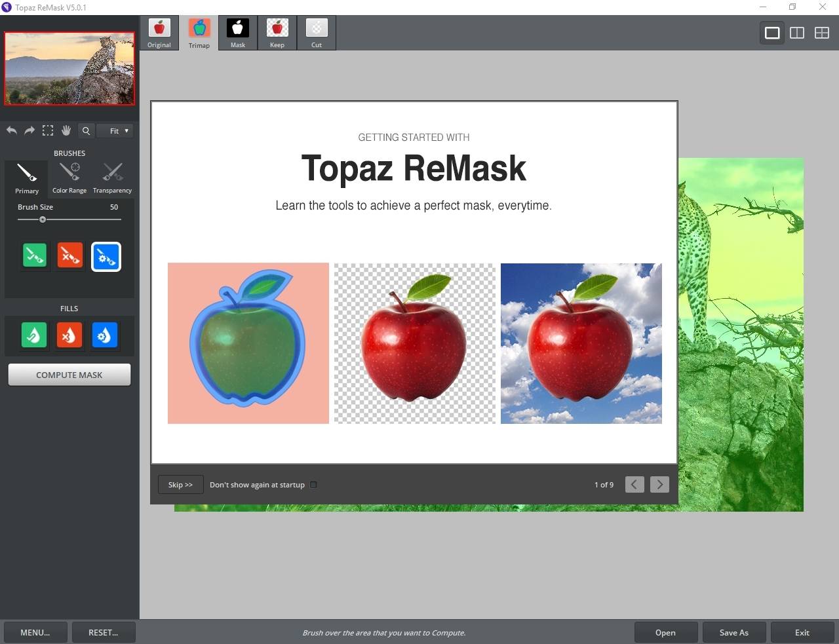Screen dimensions: 839x644
Task: Click the Open button
Action: 665,632
